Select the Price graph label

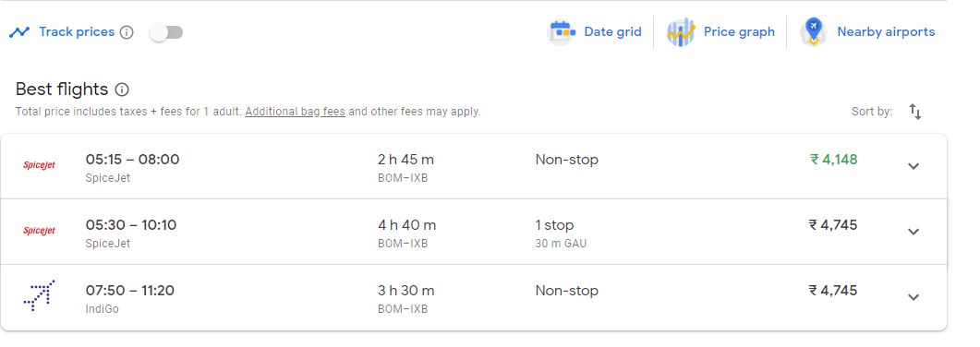tap(739, 31)
